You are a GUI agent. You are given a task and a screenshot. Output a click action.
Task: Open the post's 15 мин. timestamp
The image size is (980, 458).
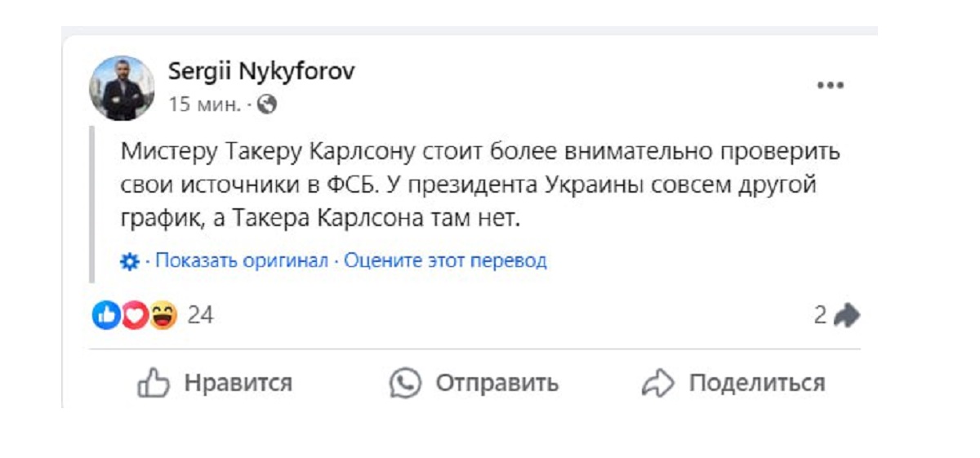tap(204, 104)
